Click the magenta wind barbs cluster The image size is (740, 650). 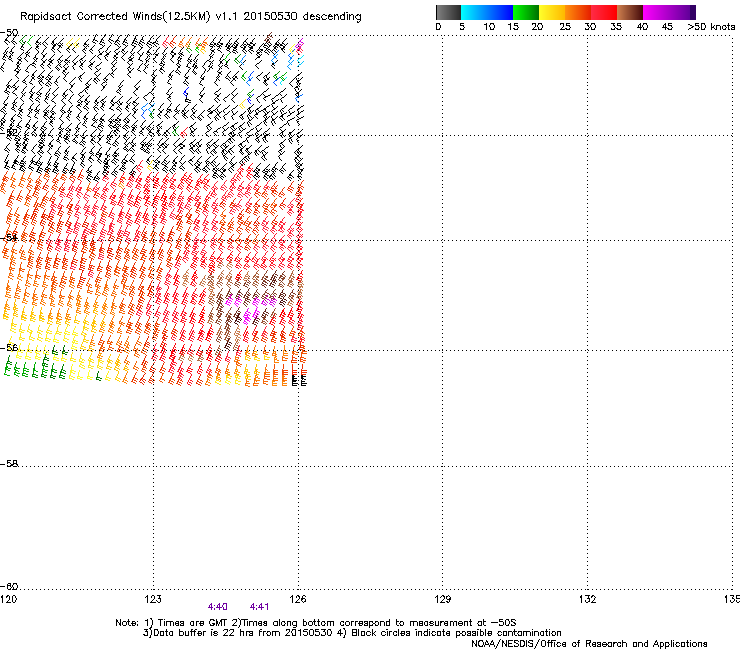(250, 308)
